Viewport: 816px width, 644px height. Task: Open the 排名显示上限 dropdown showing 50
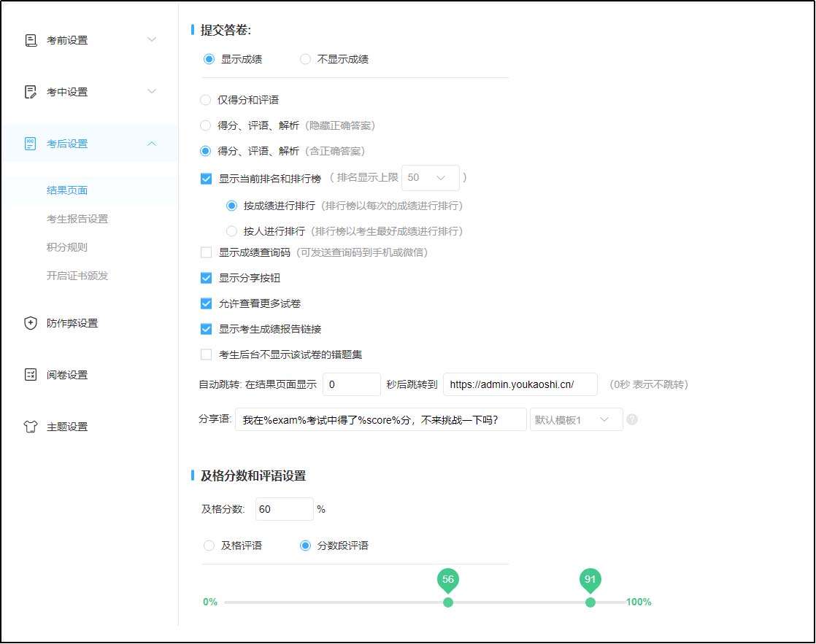(x=431, y=177)
